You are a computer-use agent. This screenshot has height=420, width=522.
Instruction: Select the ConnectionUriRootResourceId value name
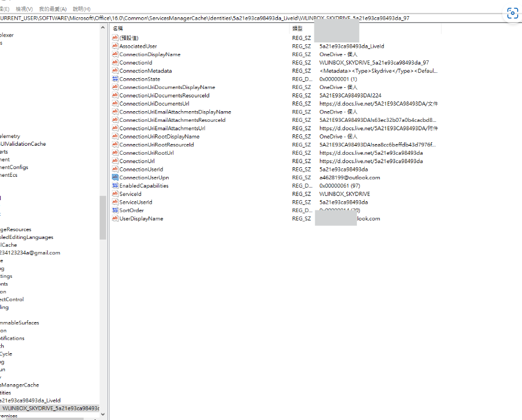(x=157, y=145)
